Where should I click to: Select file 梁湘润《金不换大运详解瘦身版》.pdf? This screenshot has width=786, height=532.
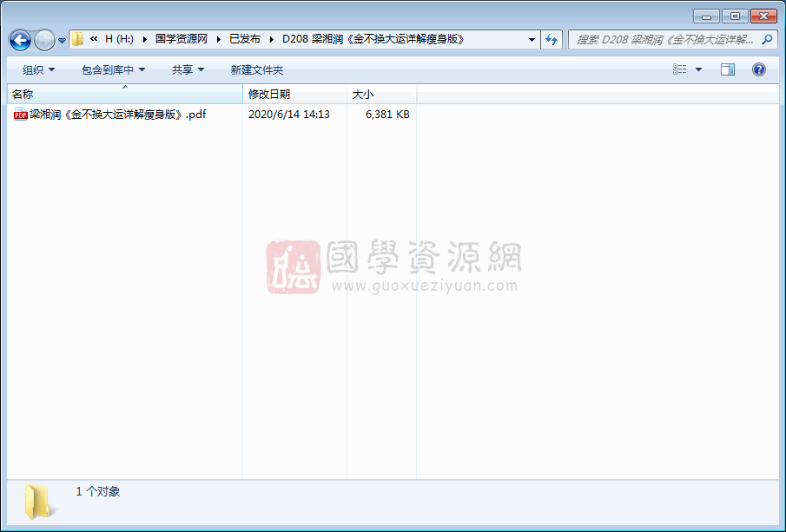click(x=118, y=115)
